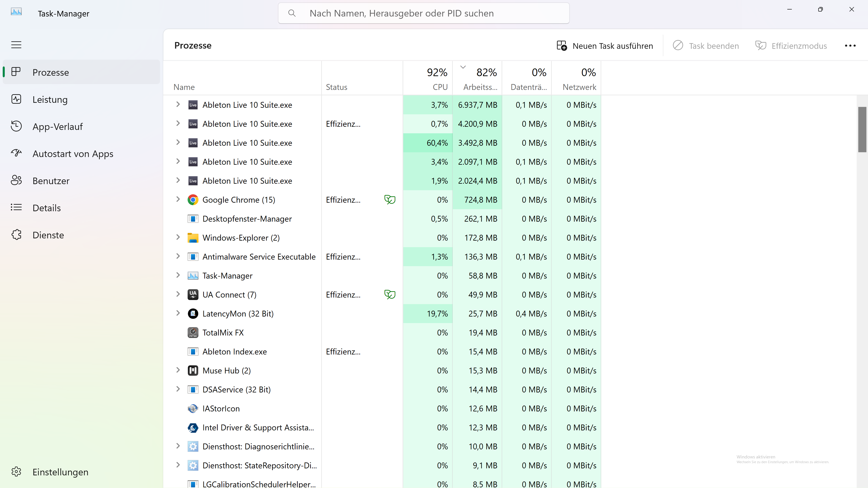Viewport: 868px width, 488px height.
Task: Switch to the Dienste page
Action: click(81, 235)
